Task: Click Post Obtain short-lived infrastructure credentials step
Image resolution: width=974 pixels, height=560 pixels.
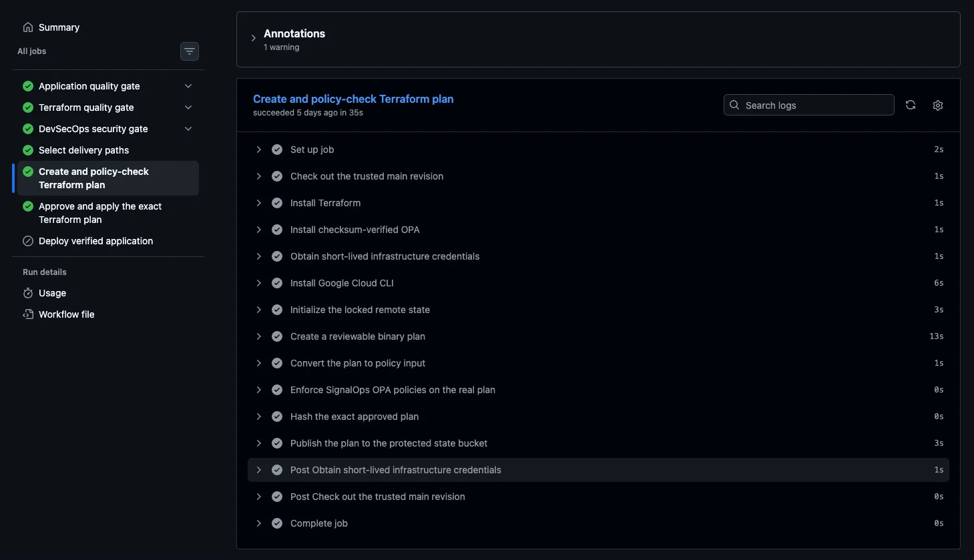Action: tap(598, 470)
